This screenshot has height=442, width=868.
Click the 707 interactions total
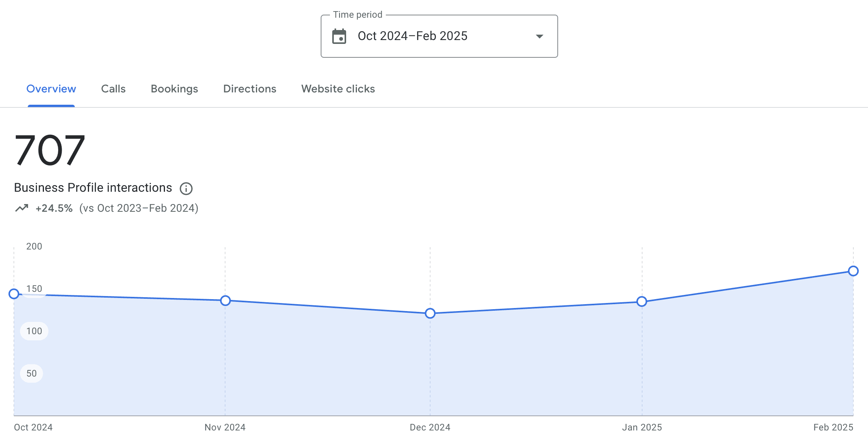[x=50, y=150]
